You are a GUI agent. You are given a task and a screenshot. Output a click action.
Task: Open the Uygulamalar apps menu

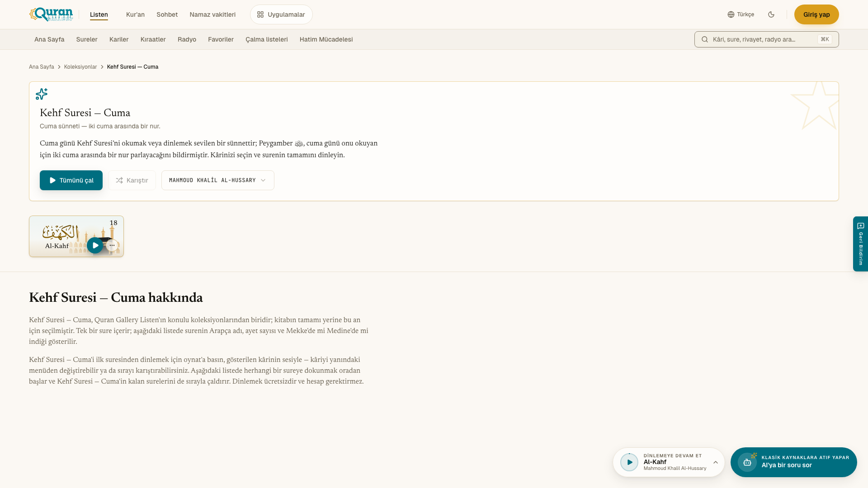coord(281,14)
